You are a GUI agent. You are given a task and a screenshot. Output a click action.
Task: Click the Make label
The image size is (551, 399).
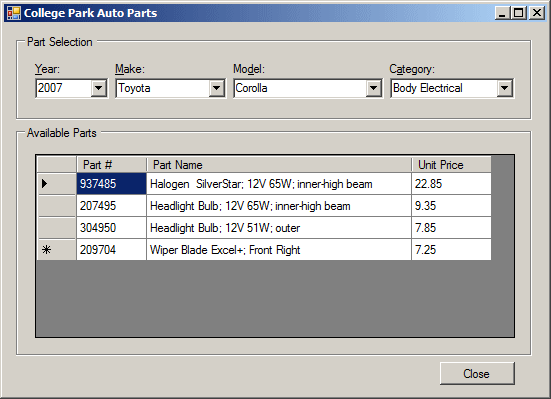coord(130,69)
